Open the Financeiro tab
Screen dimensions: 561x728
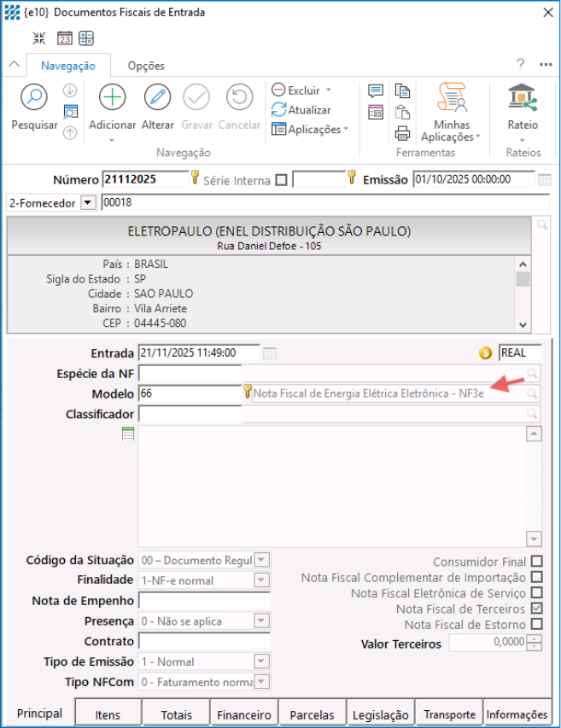point(244,715)
